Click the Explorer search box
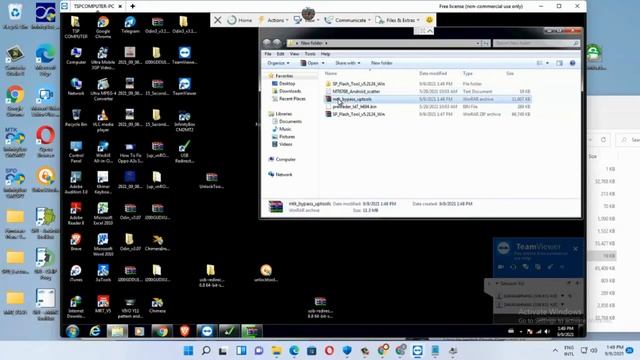This screenshot has height=360, width=640. (536, 43)
